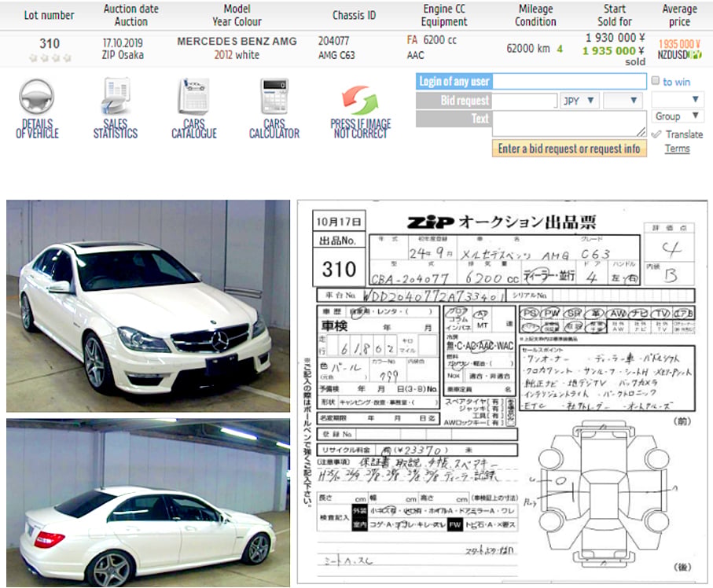Open the ZIP auction sheet image
The image size is (713, 588).
(502, 391)
